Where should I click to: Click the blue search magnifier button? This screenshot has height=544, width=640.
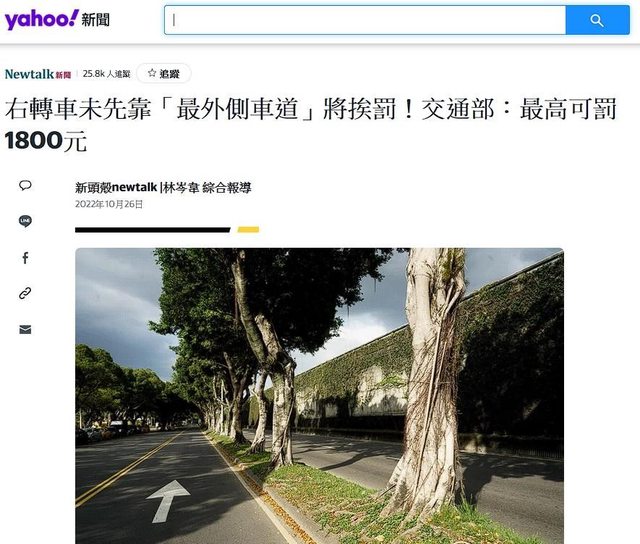click(x=597, y=20)
